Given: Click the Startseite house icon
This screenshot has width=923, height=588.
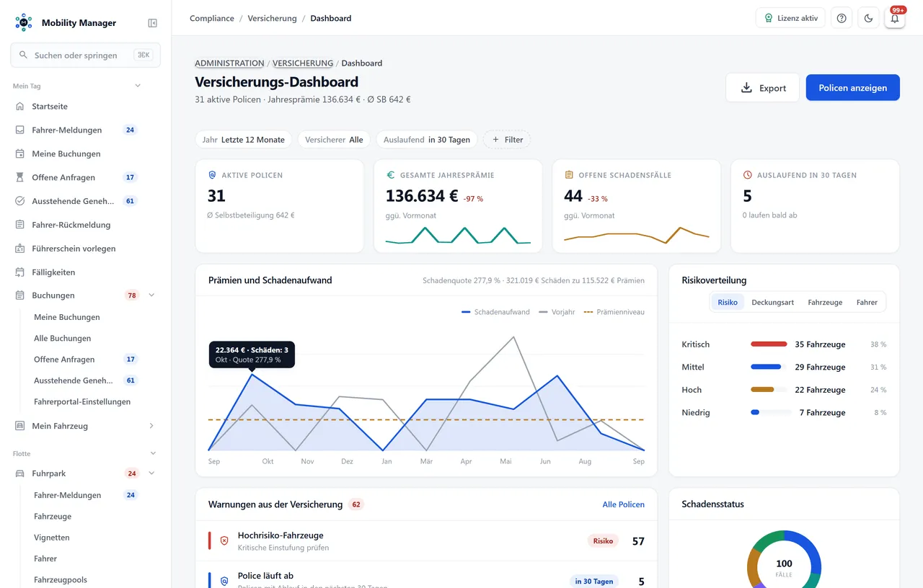Looking at the screenshot, I should click(20, 107).
